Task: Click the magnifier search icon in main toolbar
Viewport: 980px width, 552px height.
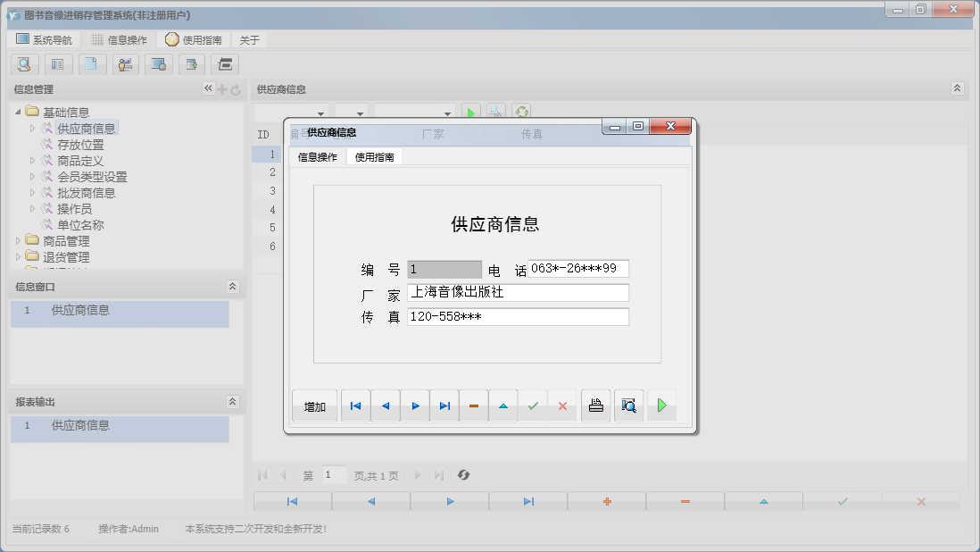Action: (x=24, y=64)
